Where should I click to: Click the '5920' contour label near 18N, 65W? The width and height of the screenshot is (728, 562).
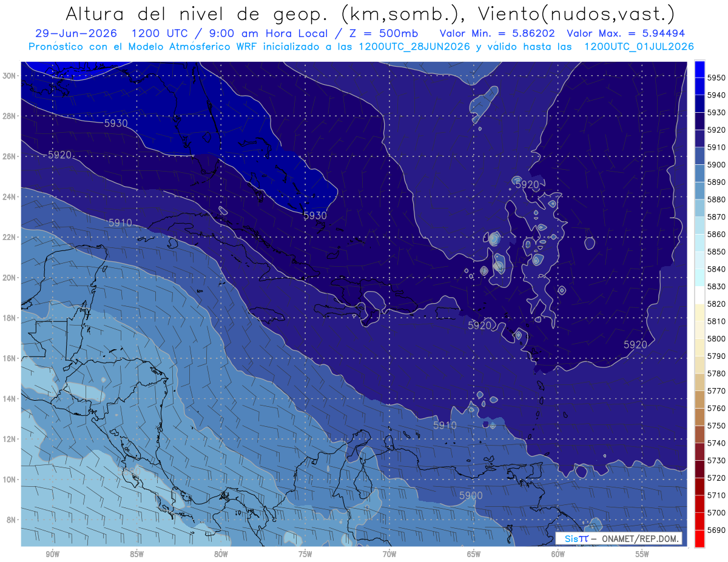[479, 326]
